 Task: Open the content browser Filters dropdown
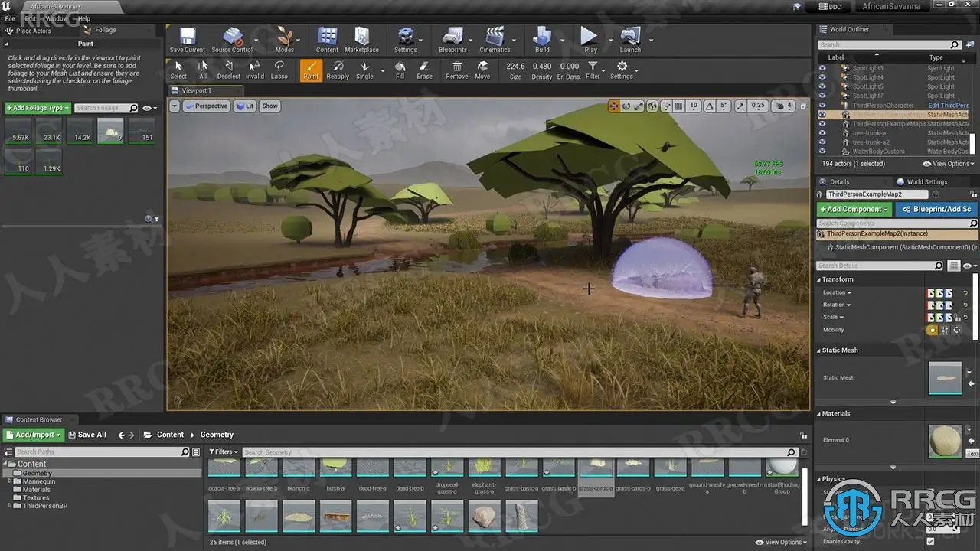click(x=224, y=452)
